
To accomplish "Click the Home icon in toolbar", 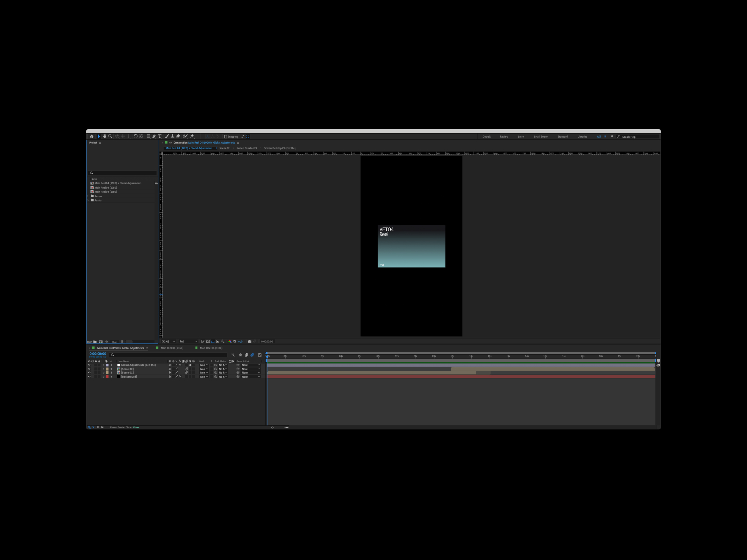I will coord(92,136).
